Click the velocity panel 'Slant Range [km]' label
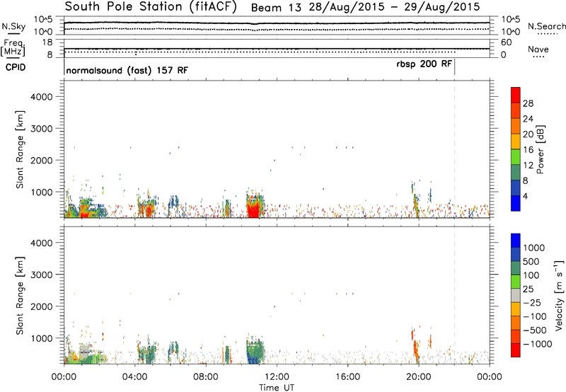The image size is (566, 392). 20,296
